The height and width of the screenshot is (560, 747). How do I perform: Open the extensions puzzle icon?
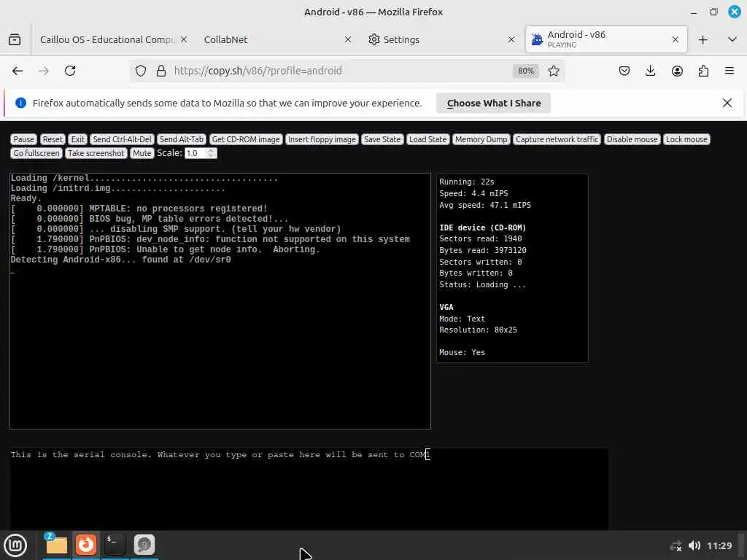coord(703,71)
